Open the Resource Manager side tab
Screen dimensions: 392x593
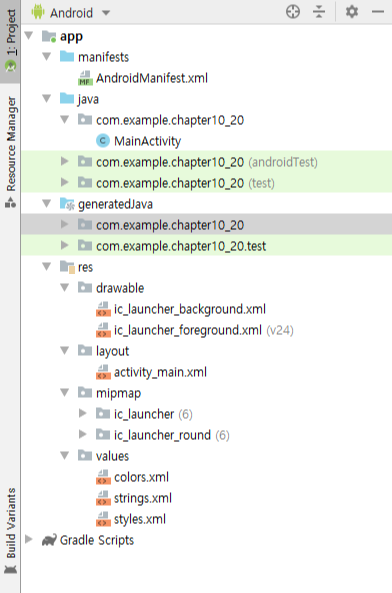(11, 152)
